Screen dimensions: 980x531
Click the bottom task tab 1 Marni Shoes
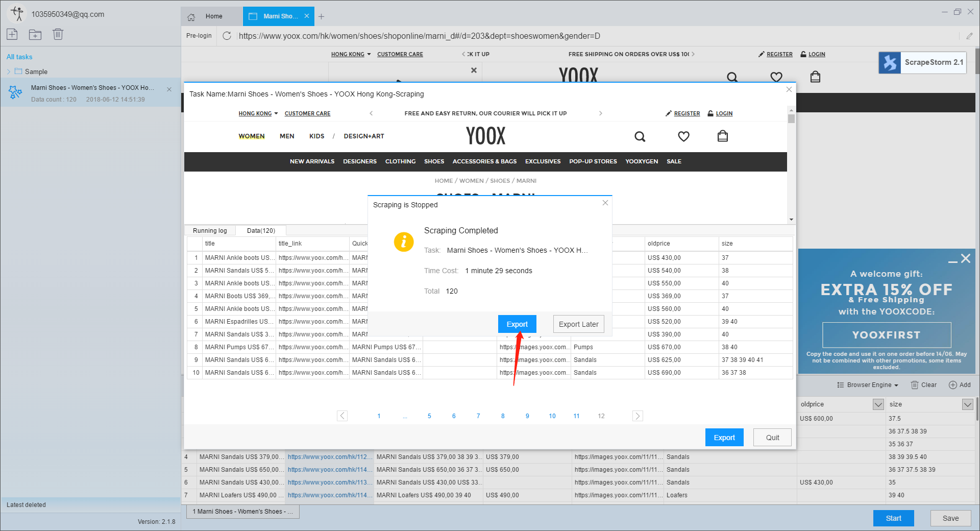click(243, 512)
